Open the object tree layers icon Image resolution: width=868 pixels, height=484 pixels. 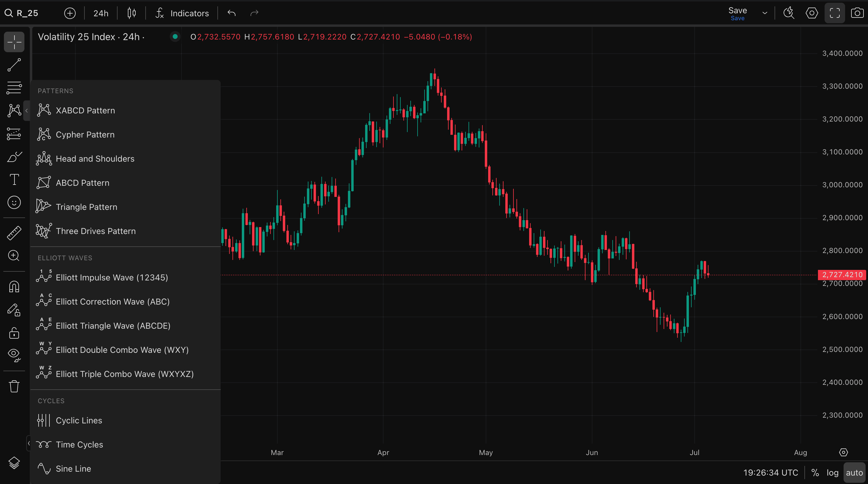[14, 463]
